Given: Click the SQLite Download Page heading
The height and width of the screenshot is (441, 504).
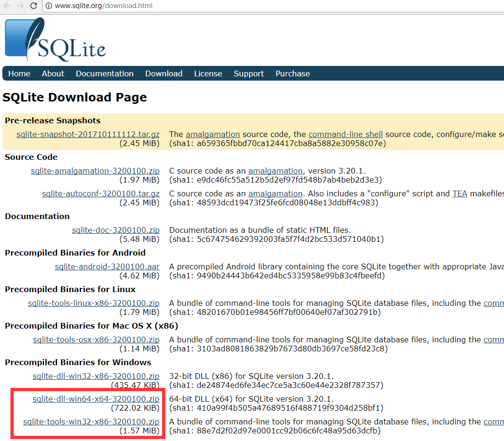Looking at the screenshot, I should coord(74,97).
